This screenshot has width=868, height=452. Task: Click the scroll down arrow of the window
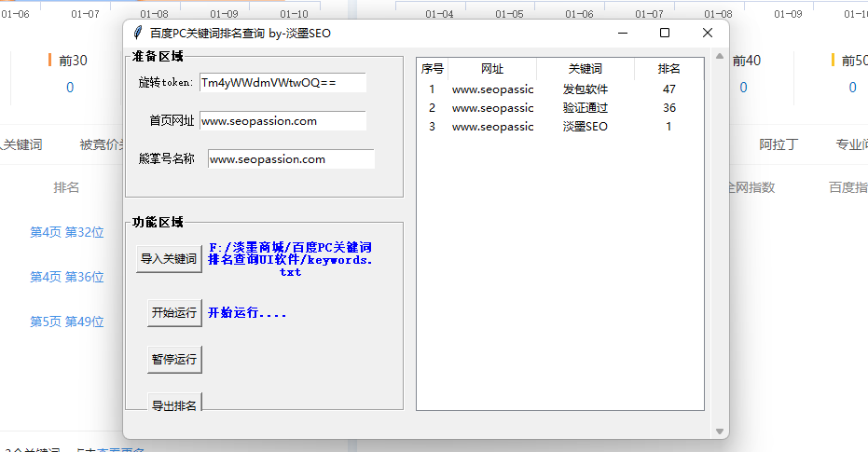tap(719, 431)
